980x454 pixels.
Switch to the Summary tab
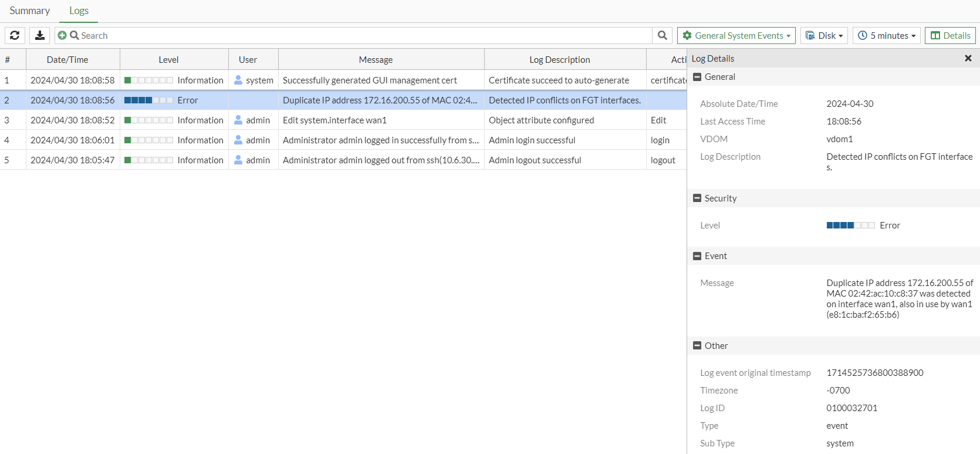(x=29, y=11)
